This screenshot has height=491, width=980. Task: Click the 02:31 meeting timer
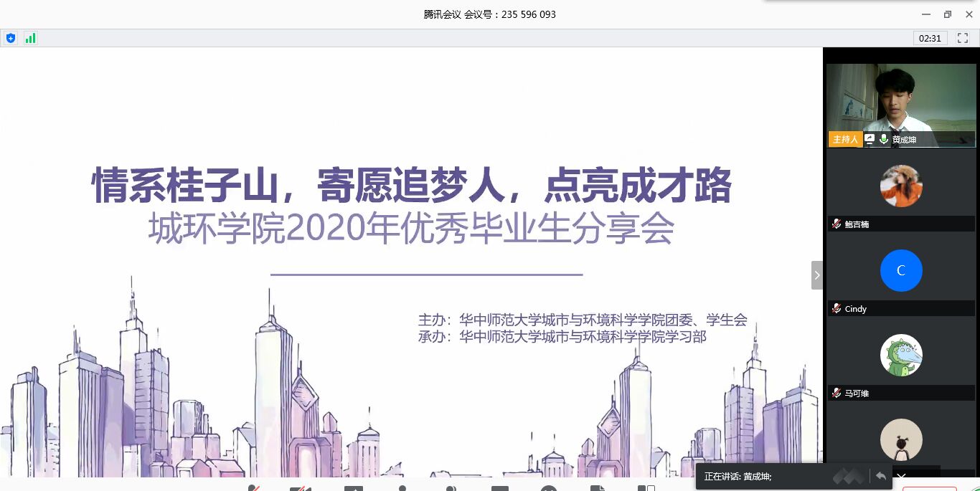tap(930, 38)
